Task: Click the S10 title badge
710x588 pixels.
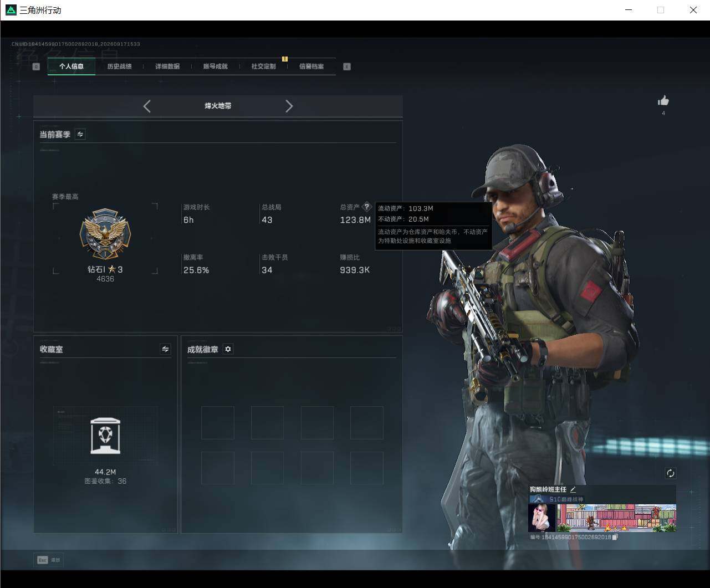Action: pyautogui.click(x=556, y=499)
